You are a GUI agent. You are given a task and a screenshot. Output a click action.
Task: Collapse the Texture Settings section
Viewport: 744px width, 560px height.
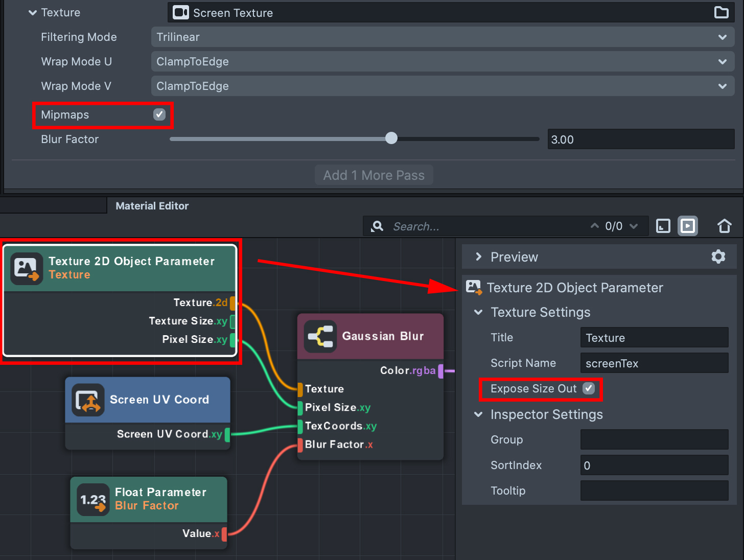pyautogui.click(x=479, y=312)
